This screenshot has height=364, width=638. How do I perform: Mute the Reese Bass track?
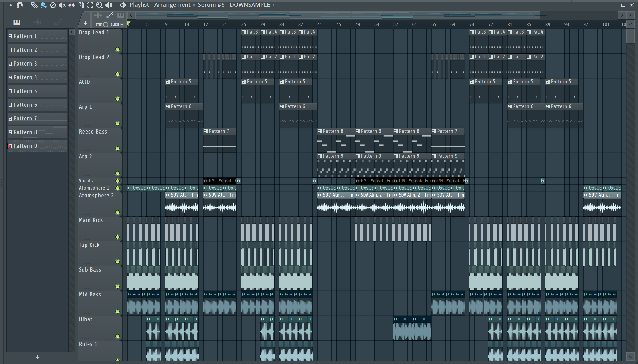click(x=117, y=148)
